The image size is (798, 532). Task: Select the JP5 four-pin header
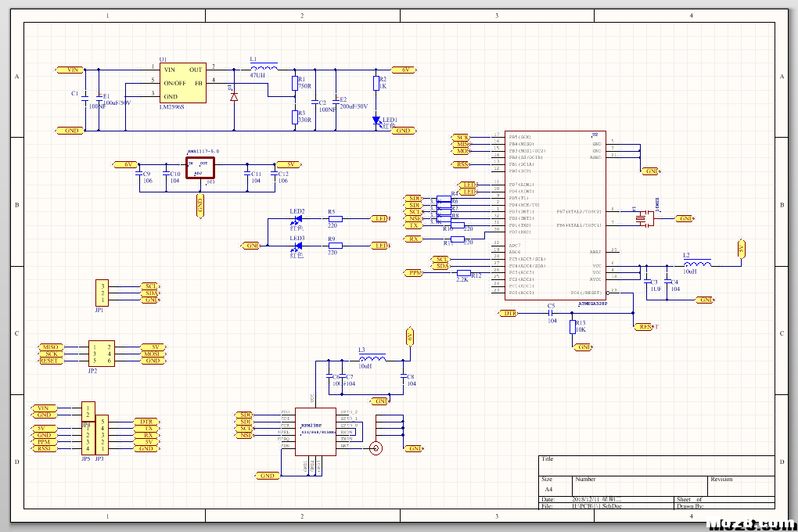pos(88,439)
